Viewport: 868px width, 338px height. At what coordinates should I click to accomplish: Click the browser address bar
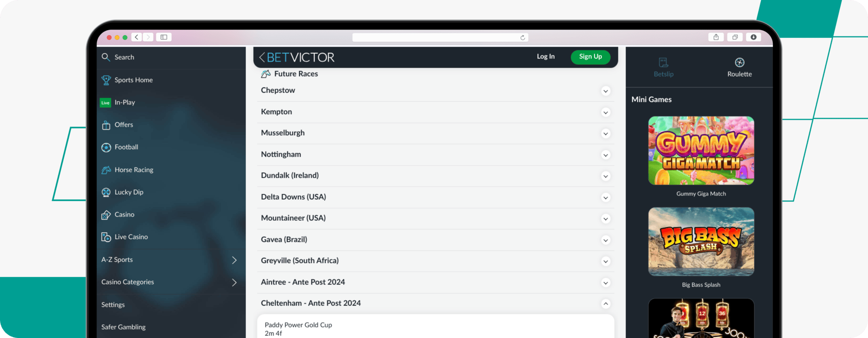click(x=440, y=38)
